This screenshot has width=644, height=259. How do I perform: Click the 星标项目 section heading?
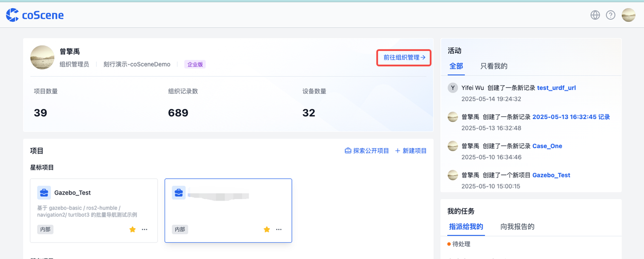42,167
